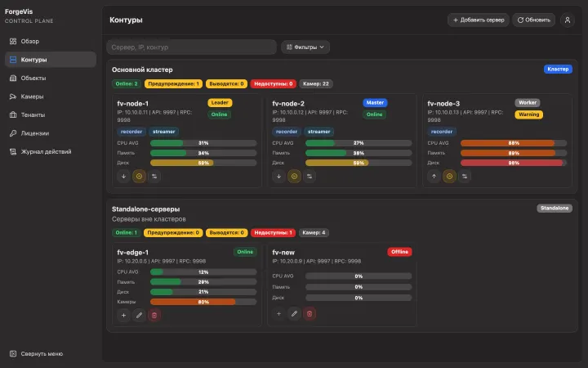588x368 pixels.
Task: Click fv-node-1 server name
Action: tap(133, 104)
